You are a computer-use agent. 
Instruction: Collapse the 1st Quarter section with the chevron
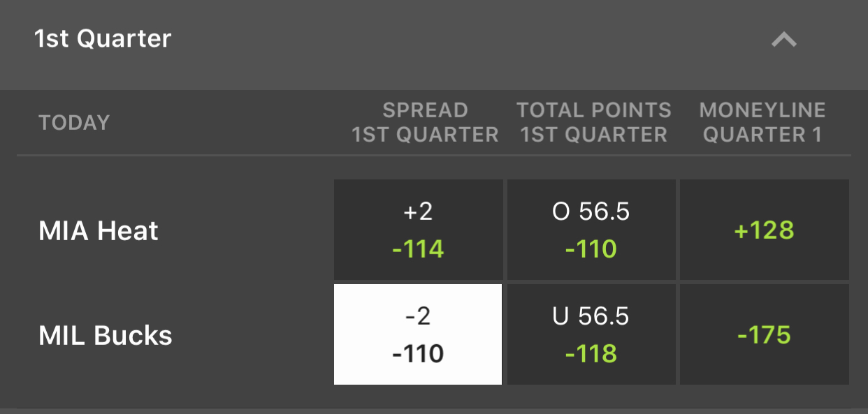(x=783, y=40)
